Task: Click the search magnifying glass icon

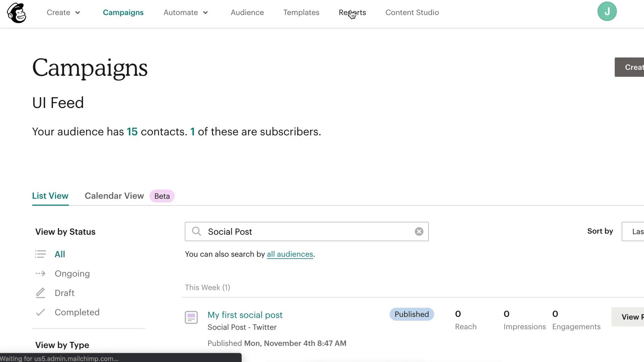Action: click(196, 231)
